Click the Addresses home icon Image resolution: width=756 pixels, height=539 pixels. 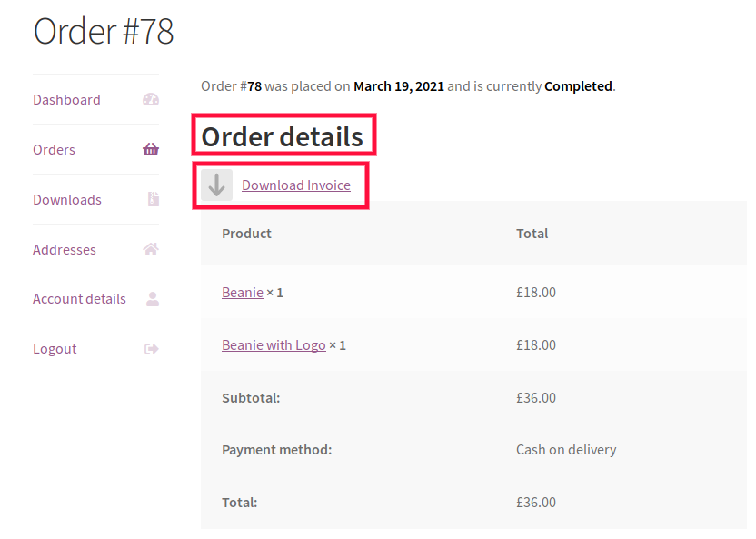coord(149,248)
